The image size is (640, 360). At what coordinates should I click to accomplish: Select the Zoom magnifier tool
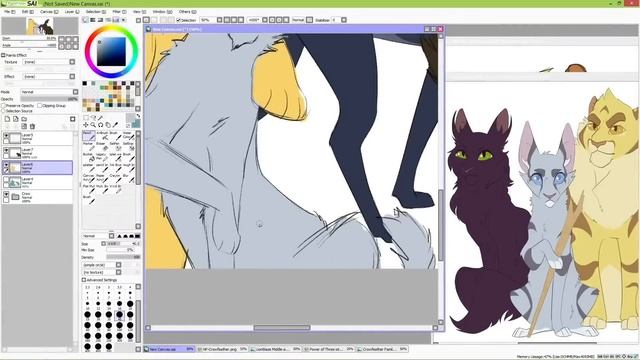point(93,125)
